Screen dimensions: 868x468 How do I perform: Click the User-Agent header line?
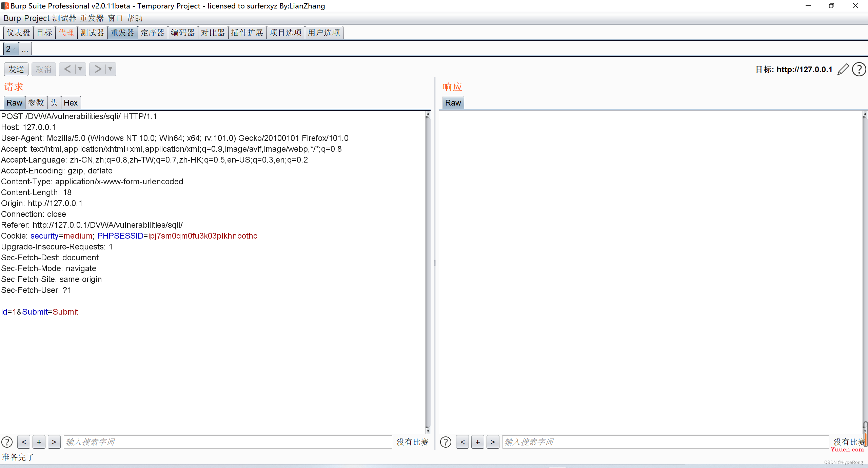(175, 138)
